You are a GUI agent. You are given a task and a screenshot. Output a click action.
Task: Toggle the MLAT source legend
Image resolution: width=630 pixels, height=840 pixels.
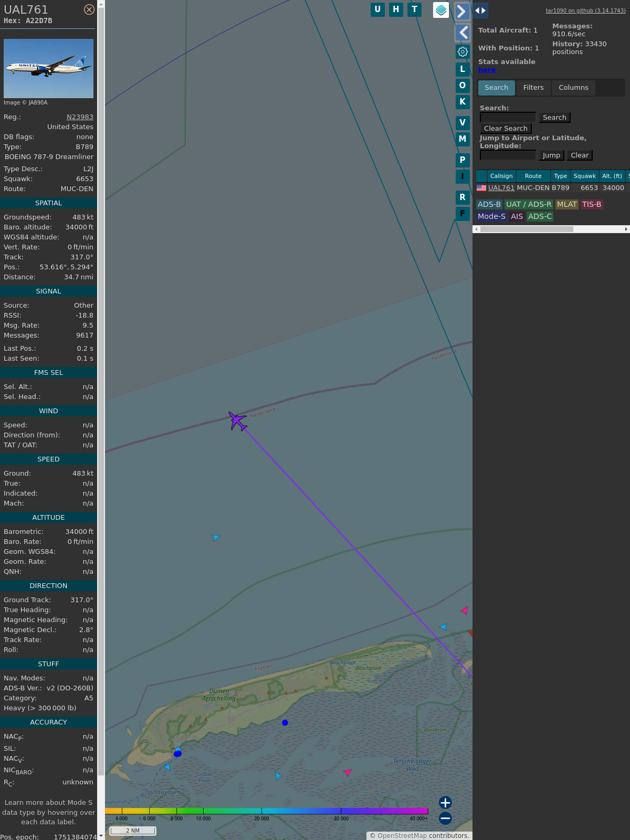pos(567,205)
